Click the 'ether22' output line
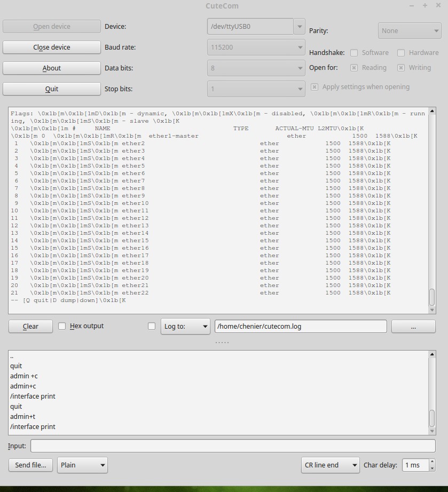Image resolution: width=448 pixels, height=492 pixels. (200, 293)
